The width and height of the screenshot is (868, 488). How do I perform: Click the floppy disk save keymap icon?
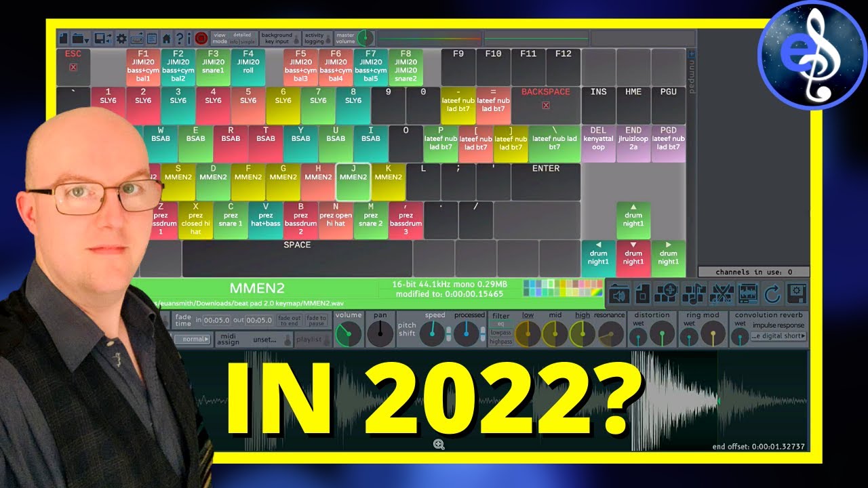[103, 39]
